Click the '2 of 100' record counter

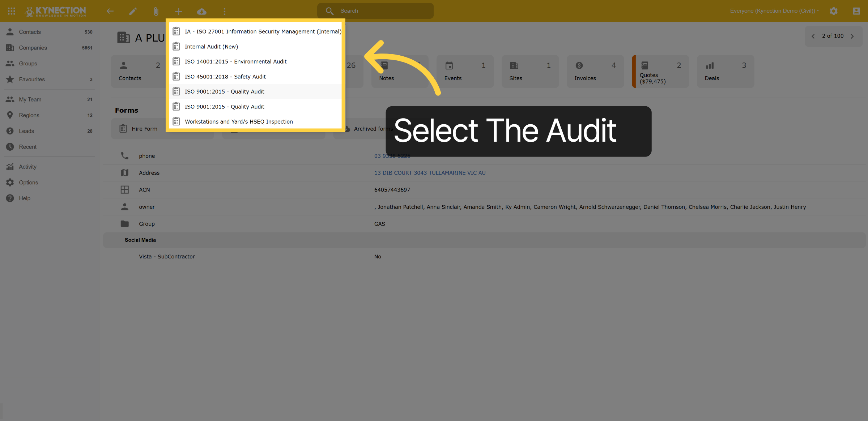833,36
